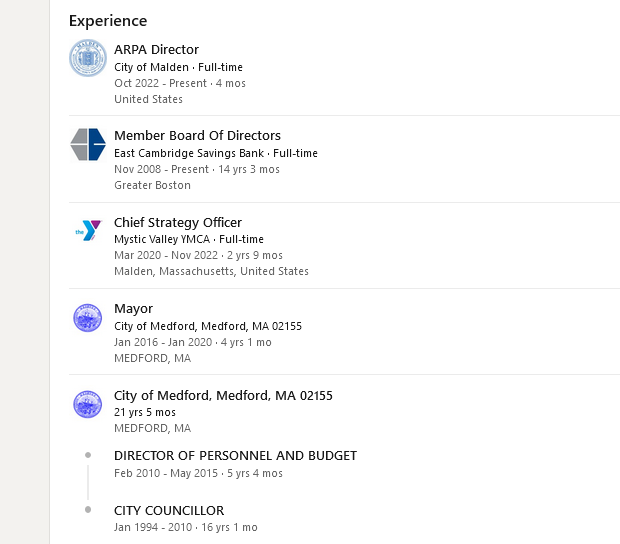This screenshot has height=544, width=620.
Task: Click the Mystic Valley YMCA · Full-time text
Action: (x=188, y=239)
